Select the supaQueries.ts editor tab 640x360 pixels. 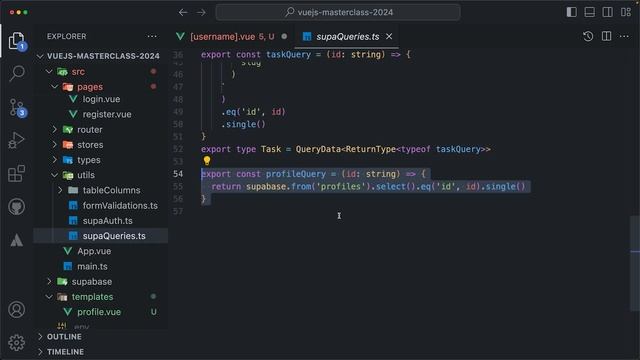pyautogui.click(x=347, y=36)
